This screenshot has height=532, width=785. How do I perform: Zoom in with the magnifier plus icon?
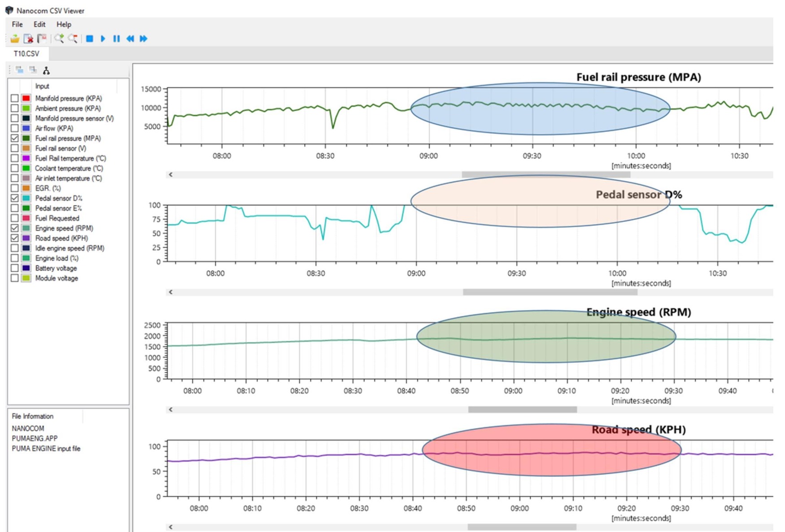pos(59,39)
